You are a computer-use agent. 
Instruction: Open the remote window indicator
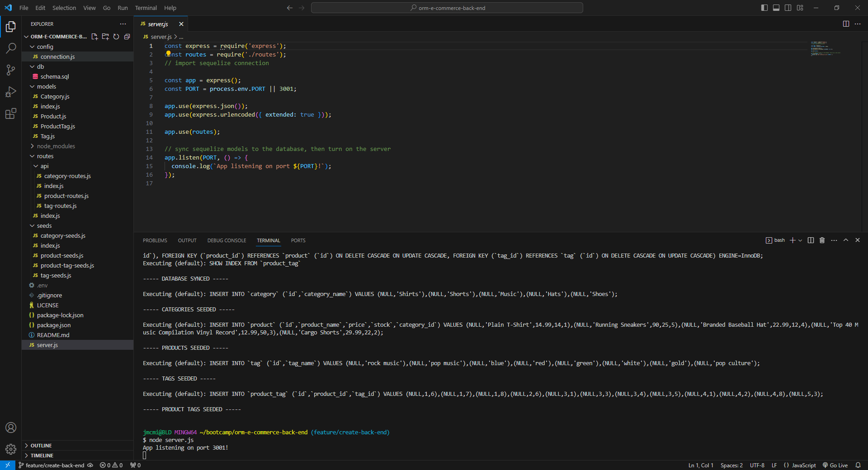(8, 465)
